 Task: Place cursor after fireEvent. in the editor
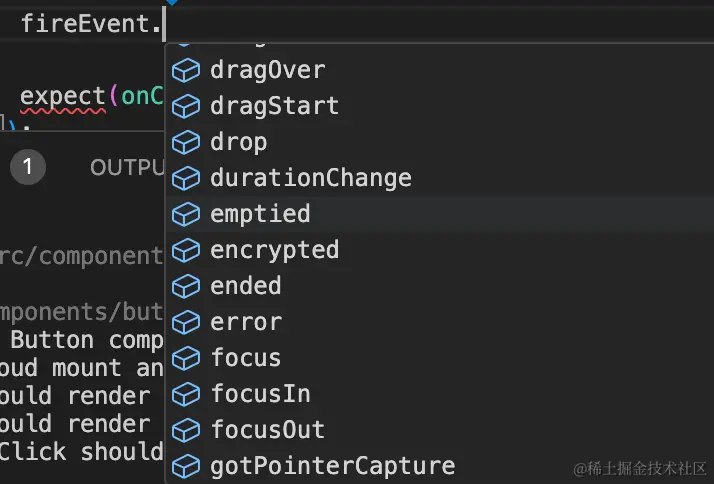click(163, 24)
